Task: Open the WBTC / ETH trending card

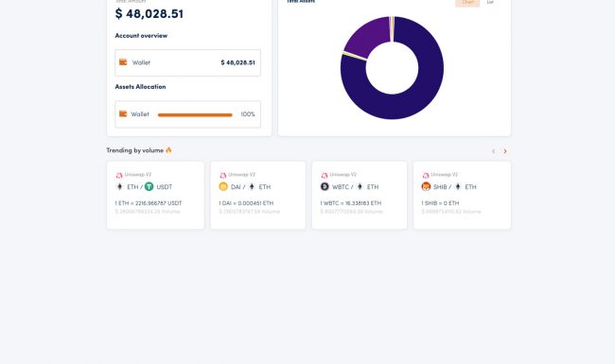Action: pyautogui.click(x=360, y=195)
